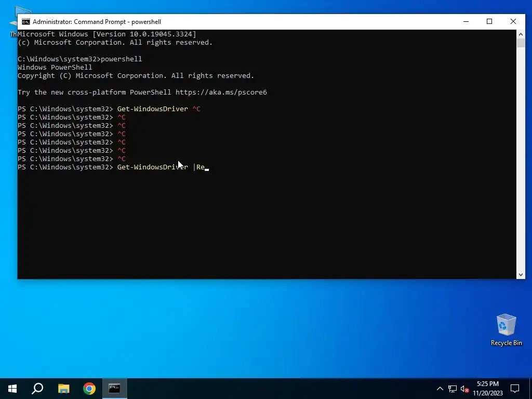Maximize the Command Prompt window
This screenshot has height=399, width=532.
pyautogui.click(x=489, y=21)
